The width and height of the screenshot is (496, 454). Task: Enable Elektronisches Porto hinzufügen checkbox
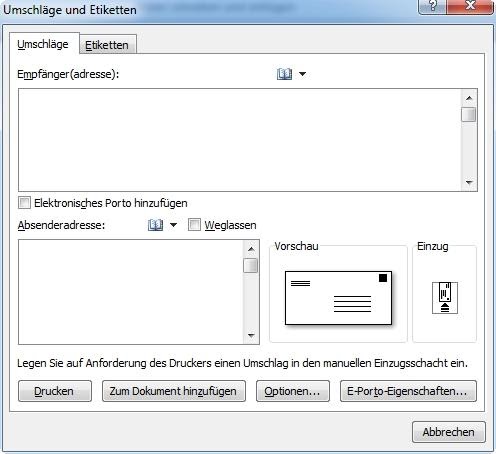click(x=24, y=203)
